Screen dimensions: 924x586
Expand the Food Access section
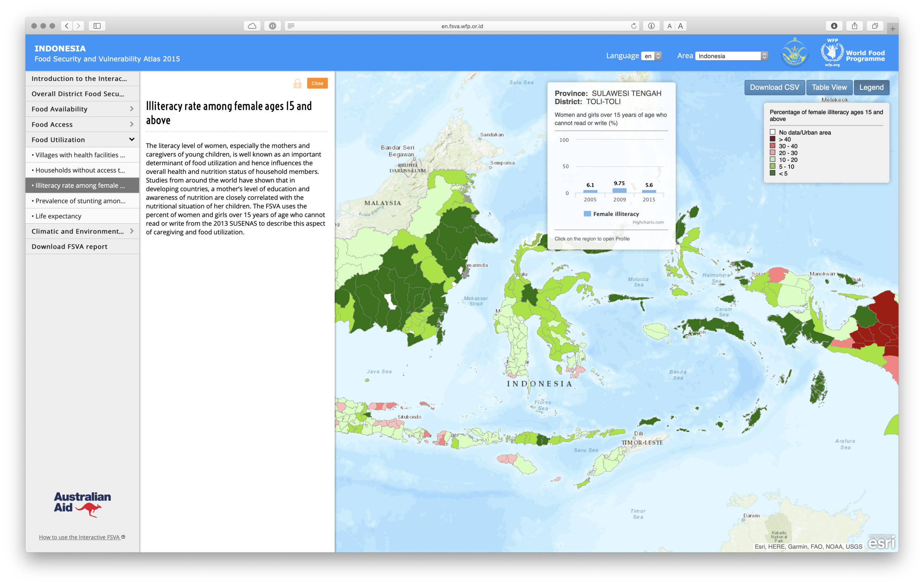tap(82, 124)
